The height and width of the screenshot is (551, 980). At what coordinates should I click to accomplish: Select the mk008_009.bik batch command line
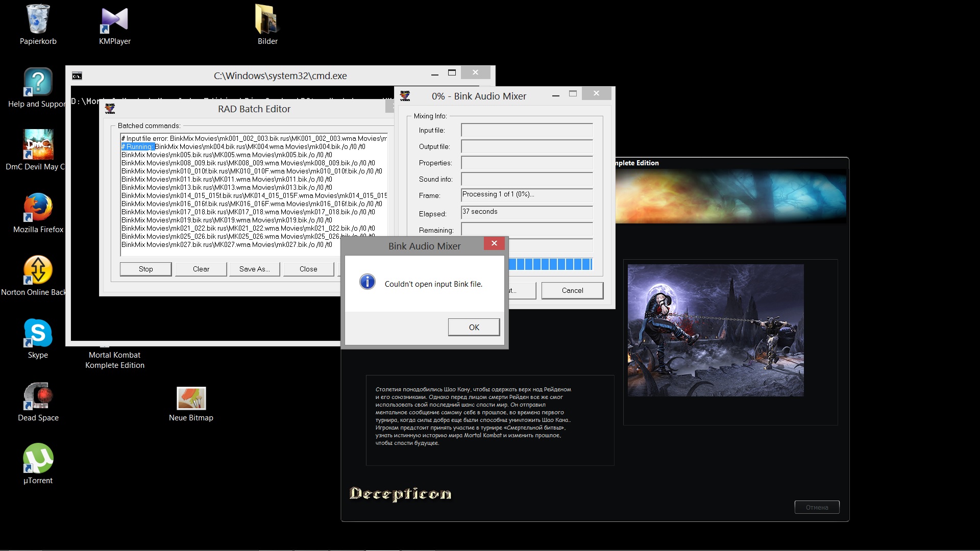248,163
